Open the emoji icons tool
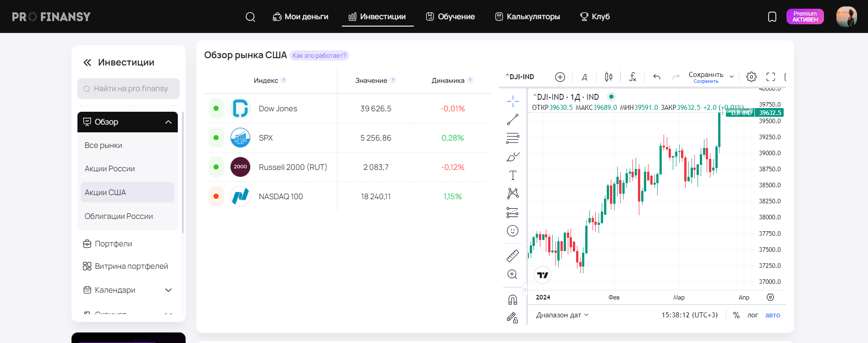Screen dimensions: 868x343 (513, 231)
